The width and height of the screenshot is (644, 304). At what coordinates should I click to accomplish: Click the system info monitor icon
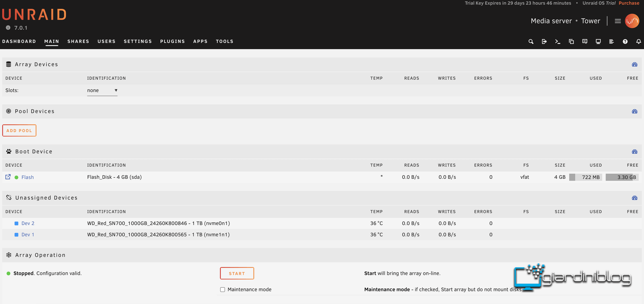pyautogui.click(x=598, y=41)
